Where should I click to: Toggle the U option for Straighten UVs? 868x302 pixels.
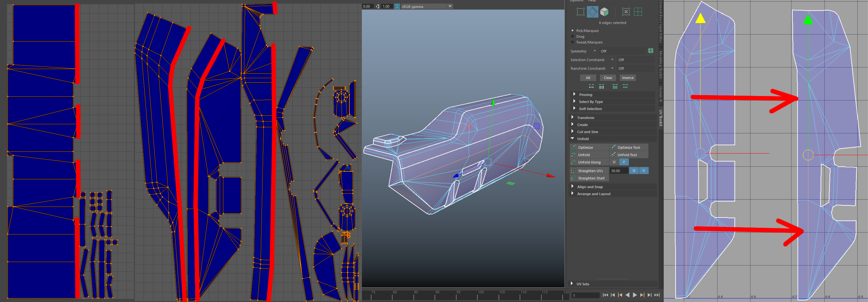tap(634, 171)
